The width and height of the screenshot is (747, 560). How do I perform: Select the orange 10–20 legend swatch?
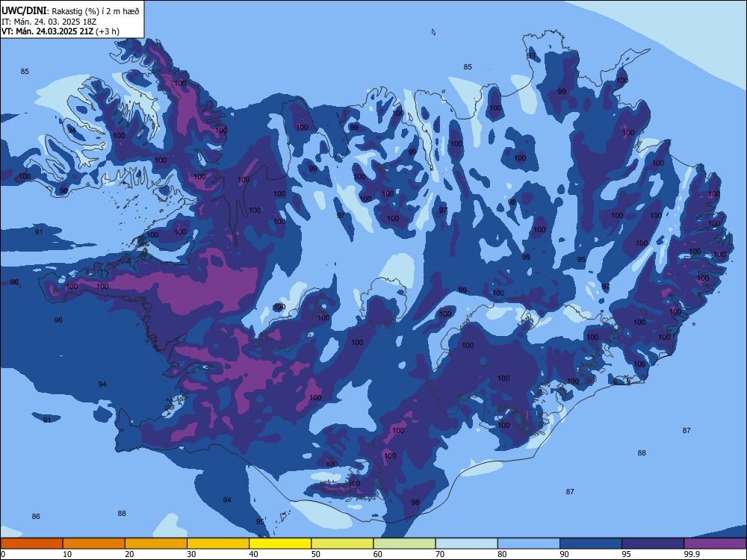[x=94, y=544]
